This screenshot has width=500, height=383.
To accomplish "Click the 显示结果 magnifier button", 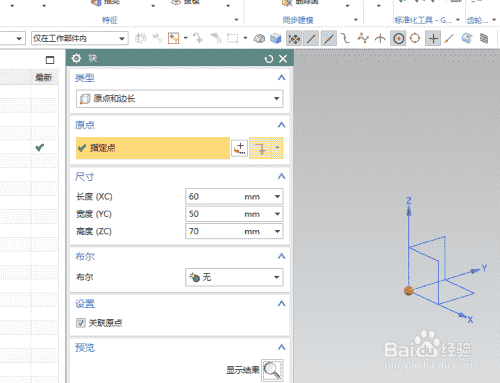I will pos(272,370).
